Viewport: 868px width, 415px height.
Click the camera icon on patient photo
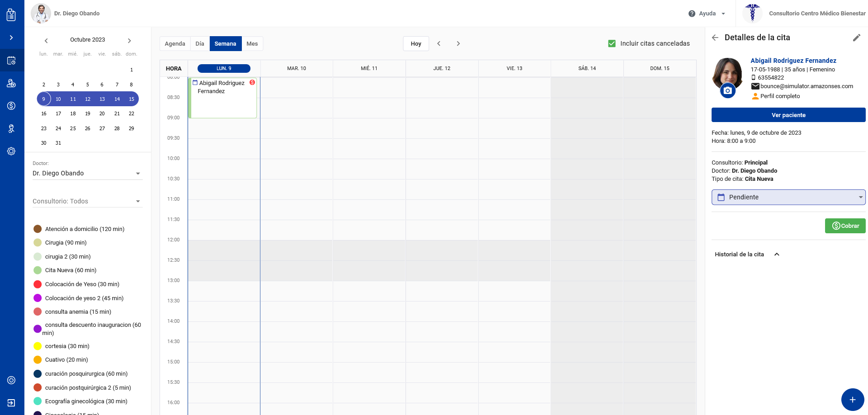[727, 91]
